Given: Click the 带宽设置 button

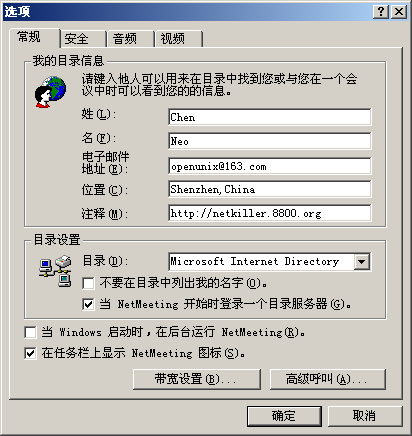Looking at the screenshot, I should coord(197,379).
